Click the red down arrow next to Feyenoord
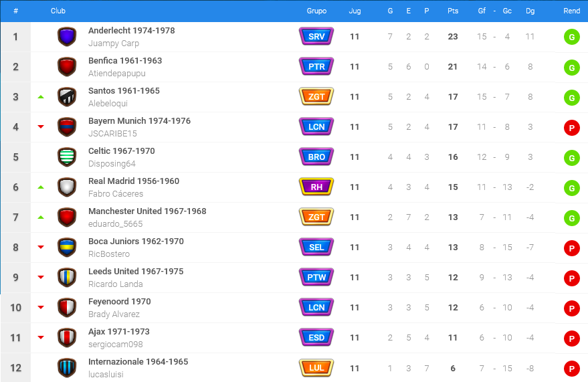 click(41, 307)
